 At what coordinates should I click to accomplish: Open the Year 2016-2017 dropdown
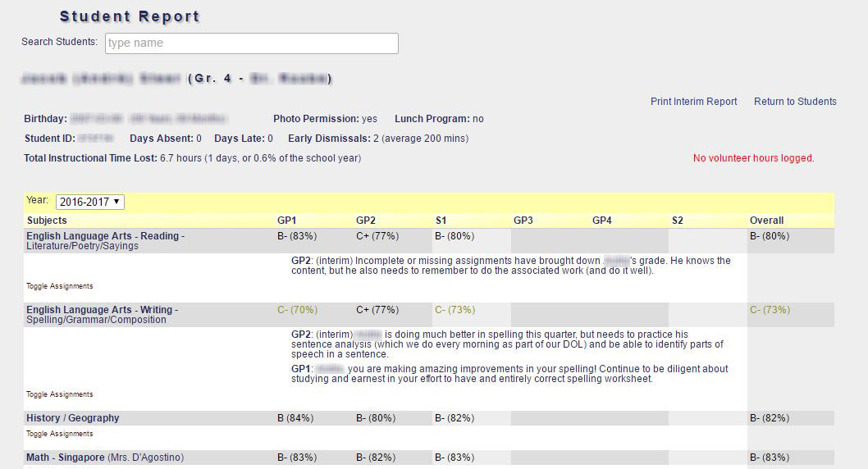coord(89,202)
